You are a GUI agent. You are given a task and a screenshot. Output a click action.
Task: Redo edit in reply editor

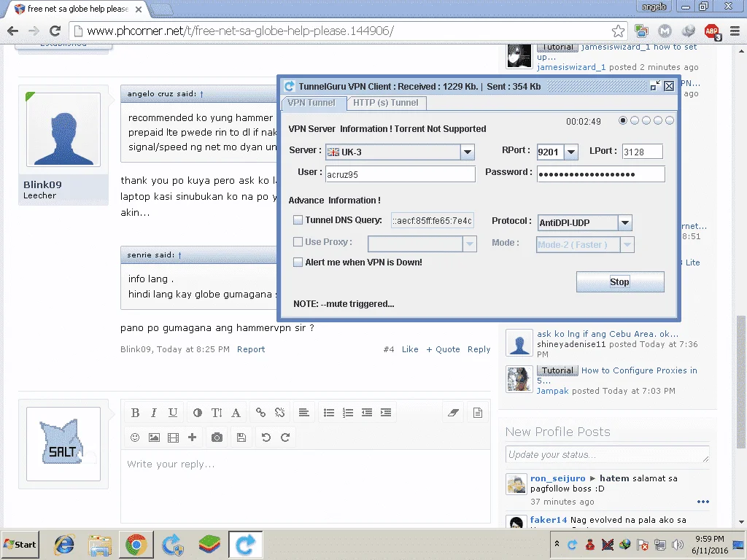point(285,437)
